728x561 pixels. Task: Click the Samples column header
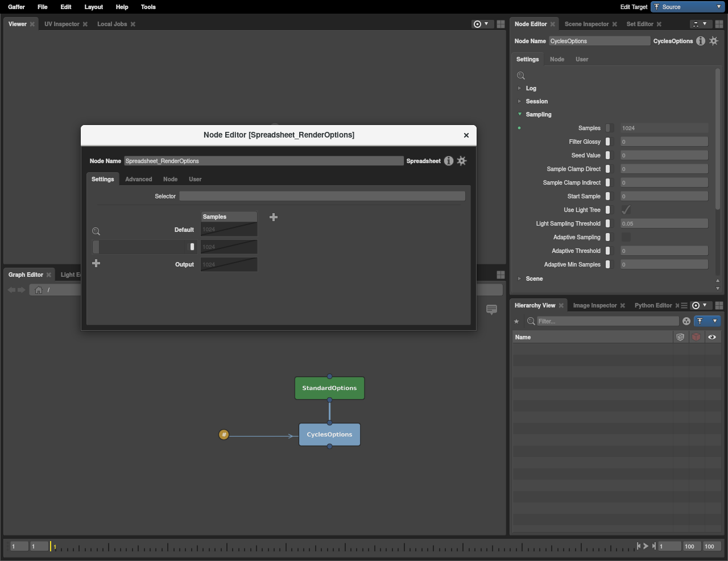tap(229, 217)
